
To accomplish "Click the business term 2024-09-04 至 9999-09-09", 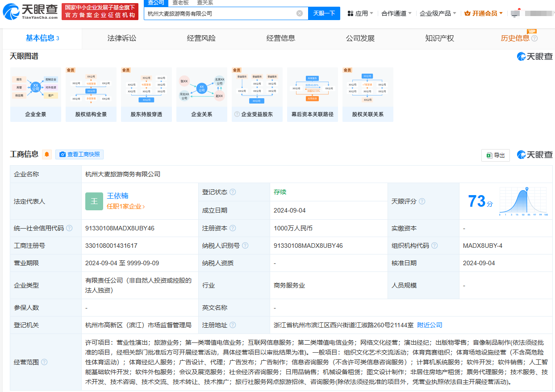I will tap(122, 263).
